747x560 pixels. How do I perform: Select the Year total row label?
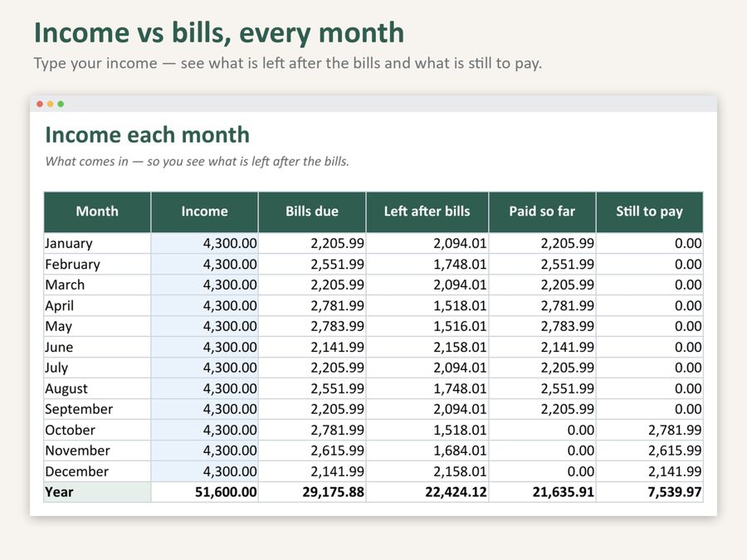(x=97, y=492)
